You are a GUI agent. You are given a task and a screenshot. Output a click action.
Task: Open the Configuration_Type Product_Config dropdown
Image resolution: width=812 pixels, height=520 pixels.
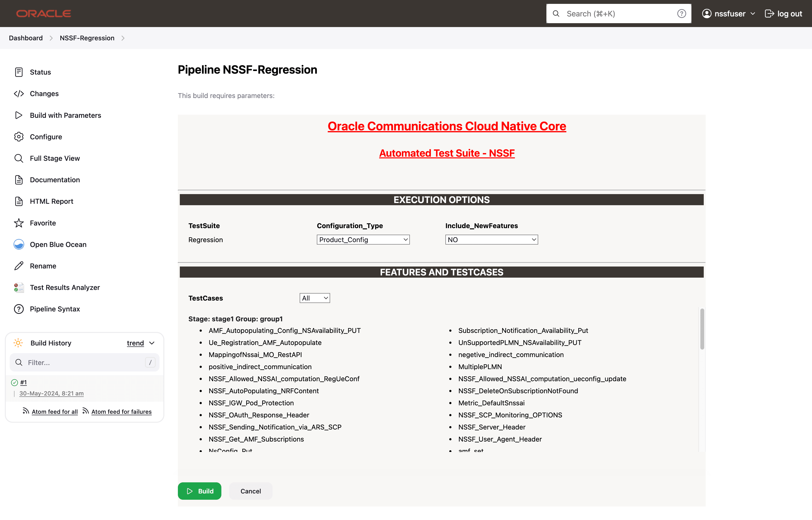pyautogui.click(x=363, y=240)
